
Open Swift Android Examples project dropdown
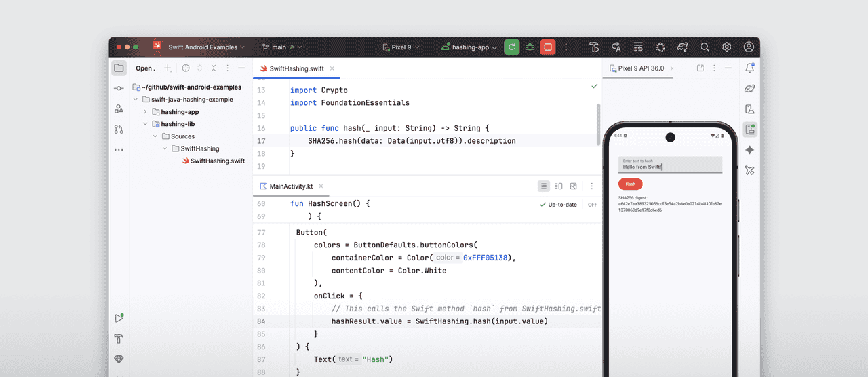pyautogui.click(x=207, y=47)
